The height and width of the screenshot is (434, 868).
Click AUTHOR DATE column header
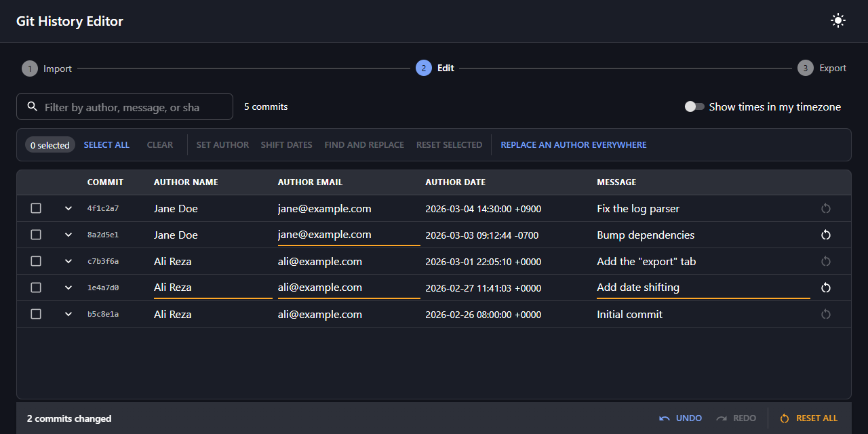tap(455, 182)
